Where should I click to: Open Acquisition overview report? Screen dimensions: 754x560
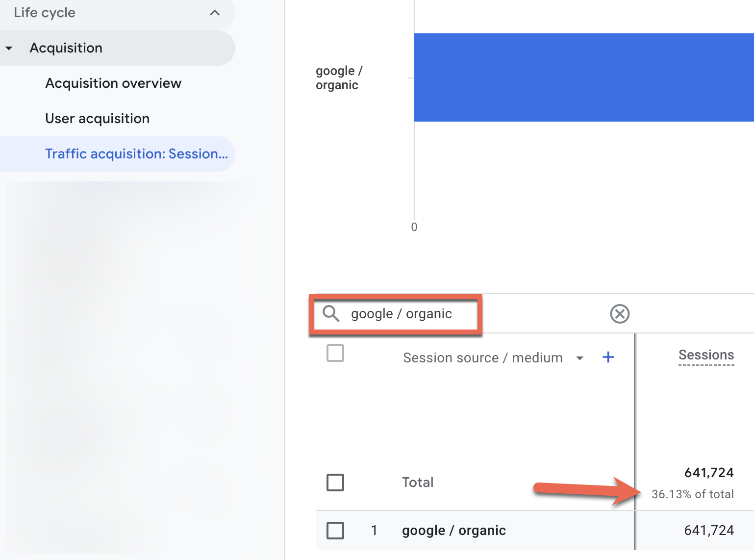click(x=113, y=83)
